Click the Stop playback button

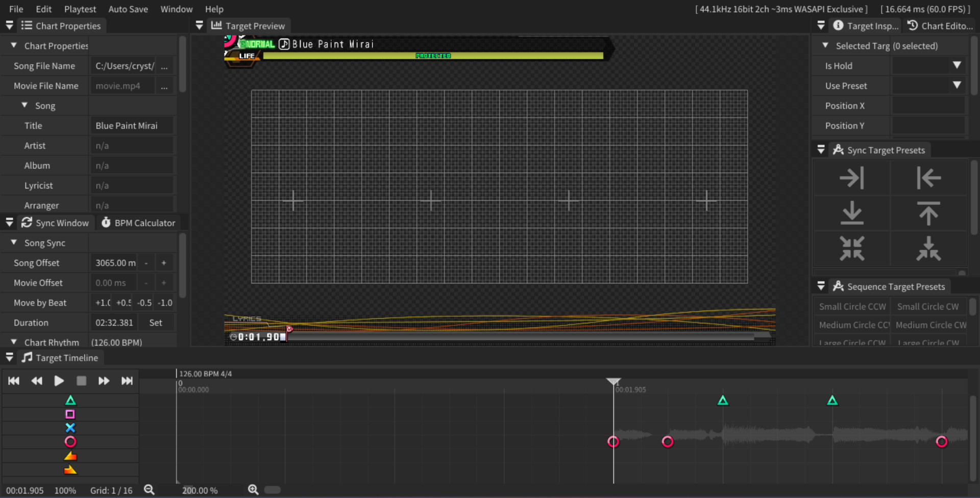(x=81, y=381)
